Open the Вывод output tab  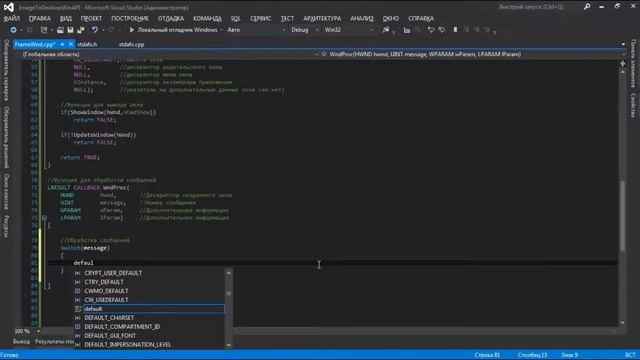pos(21,342)
